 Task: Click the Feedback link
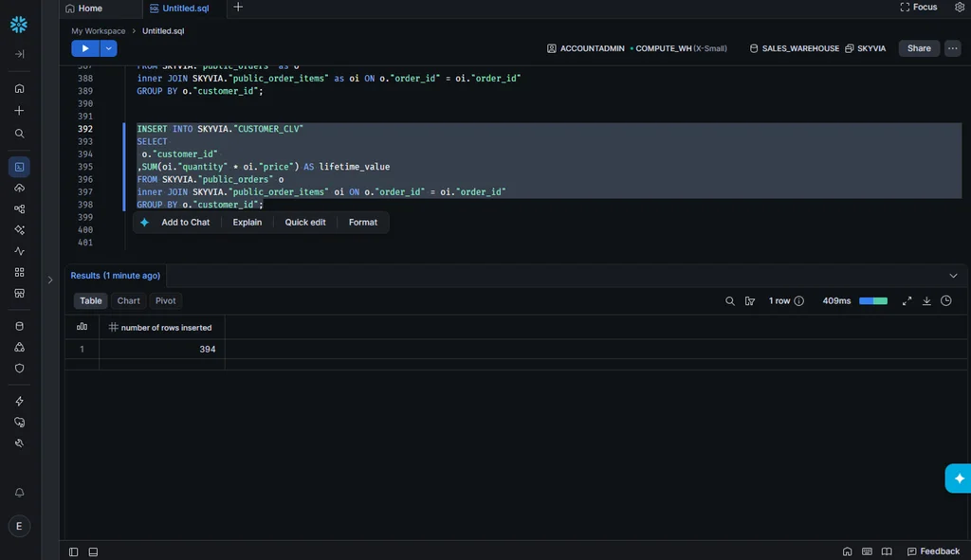pyautogui.click(x=933, y=551)
